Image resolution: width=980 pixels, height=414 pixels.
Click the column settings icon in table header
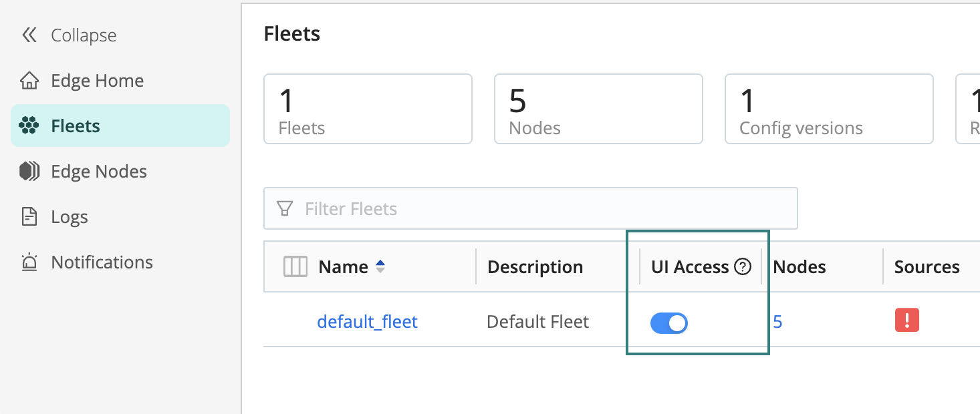[295, 266]
